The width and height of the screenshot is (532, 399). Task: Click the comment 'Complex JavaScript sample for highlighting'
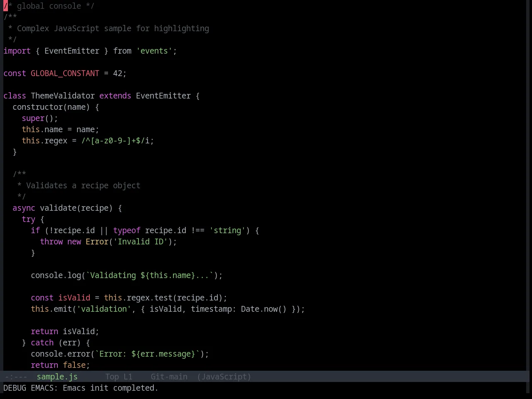(113, 28)
